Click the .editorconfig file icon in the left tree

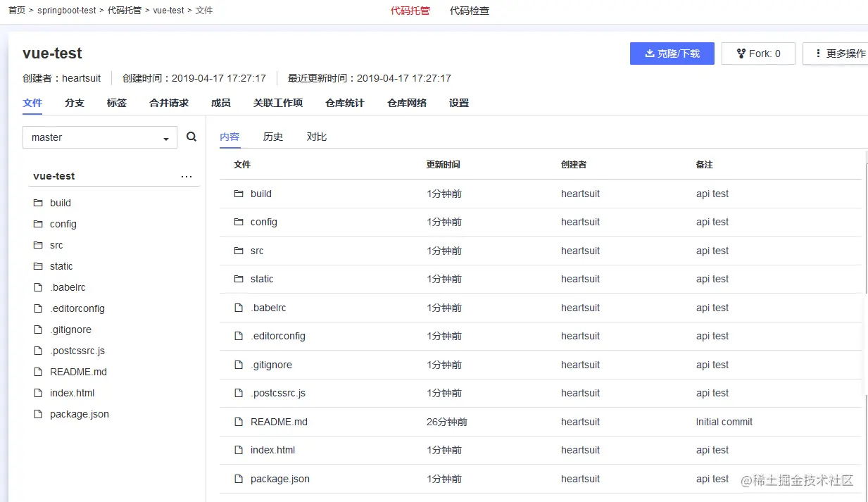[38, 308]
